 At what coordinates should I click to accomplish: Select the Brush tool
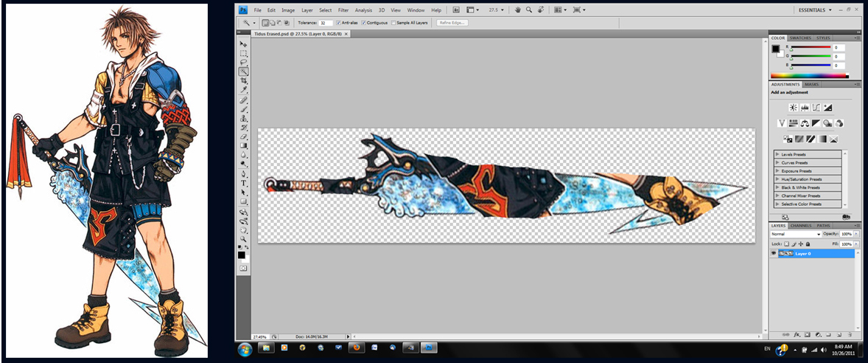244,109
